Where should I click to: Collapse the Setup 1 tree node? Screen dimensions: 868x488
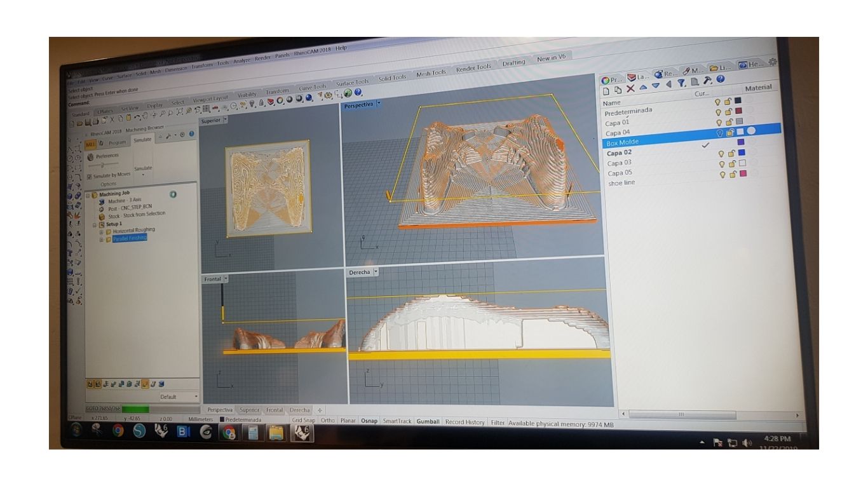pos(94,225)
